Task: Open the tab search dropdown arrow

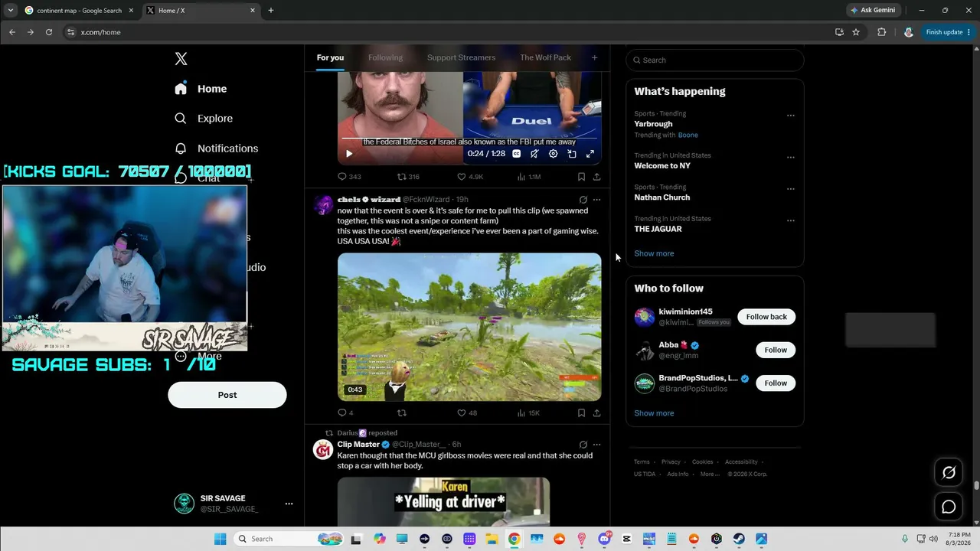Action: (10, 11)
